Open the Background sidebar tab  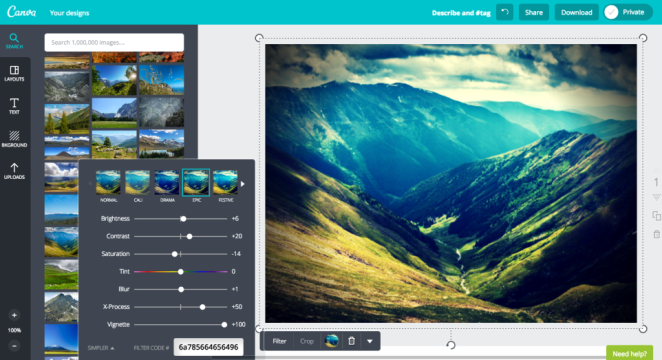click(x=14, y=139)
